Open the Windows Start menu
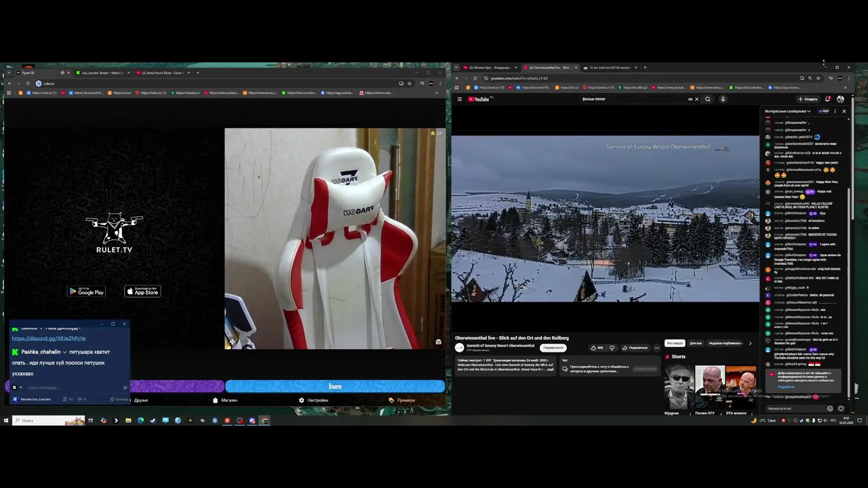 coord(5,420)
